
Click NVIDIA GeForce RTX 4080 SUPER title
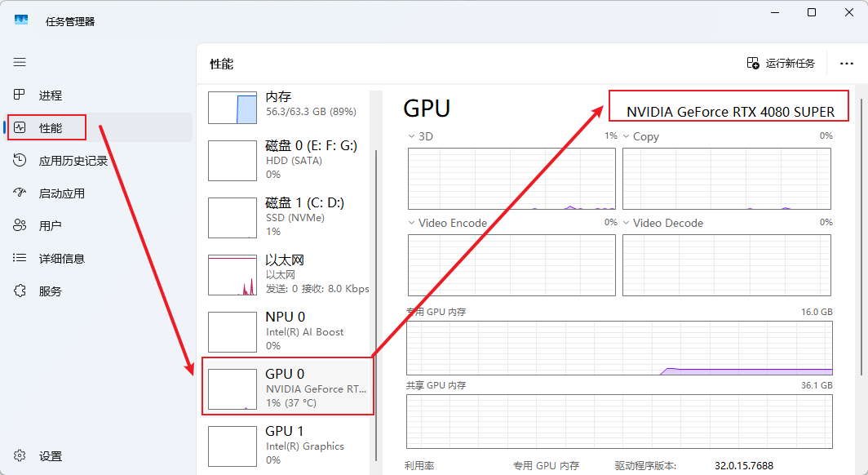[x=730, y=112]
